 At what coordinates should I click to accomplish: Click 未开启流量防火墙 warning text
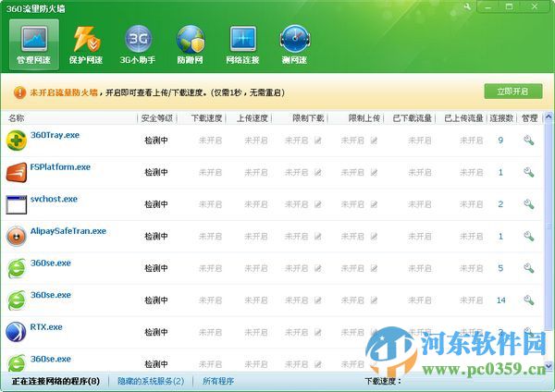[64, 92]
